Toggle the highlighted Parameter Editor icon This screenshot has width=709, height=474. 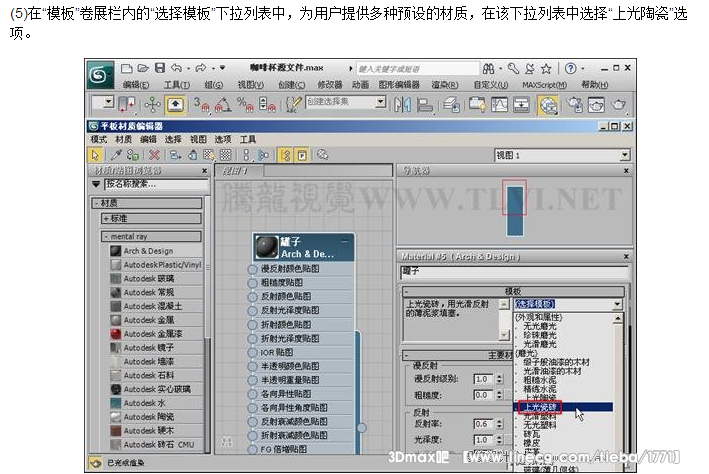(302, 155)
